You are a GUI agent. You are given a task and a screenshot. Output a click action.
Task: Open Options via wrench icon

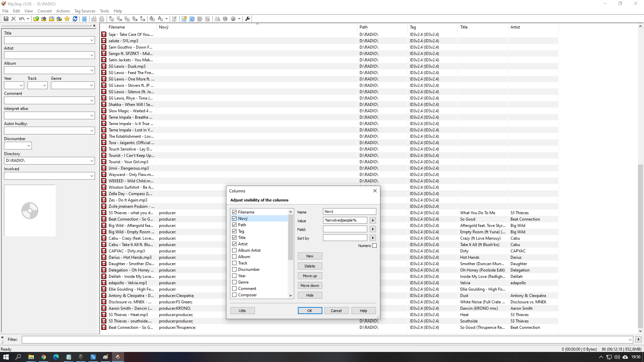pos(248,19)
